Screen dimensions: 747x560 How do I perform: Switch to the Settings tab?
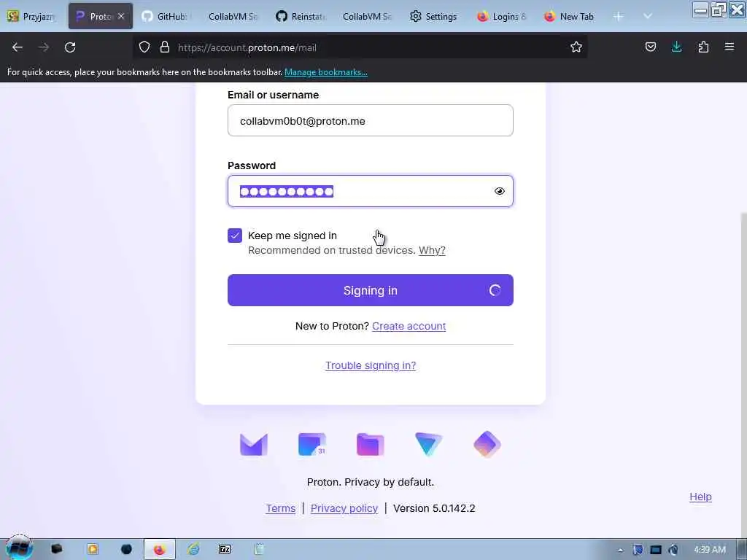434,16
